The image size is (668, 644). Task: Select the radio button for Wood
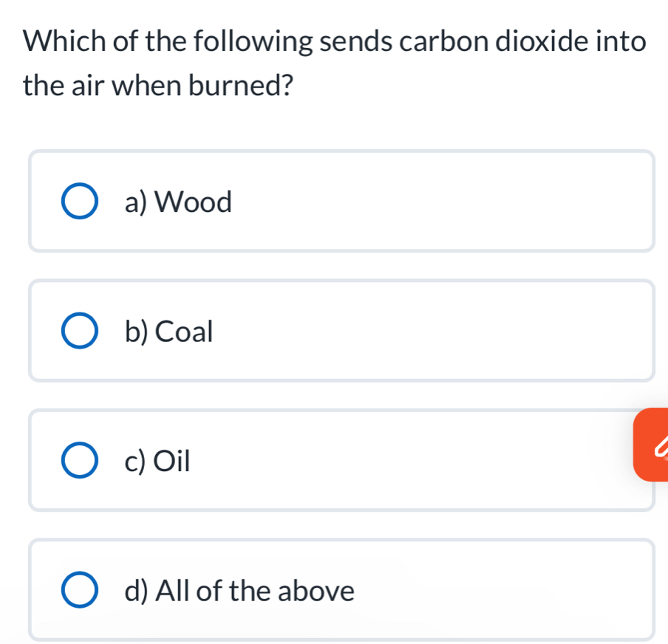click(81, 200)
